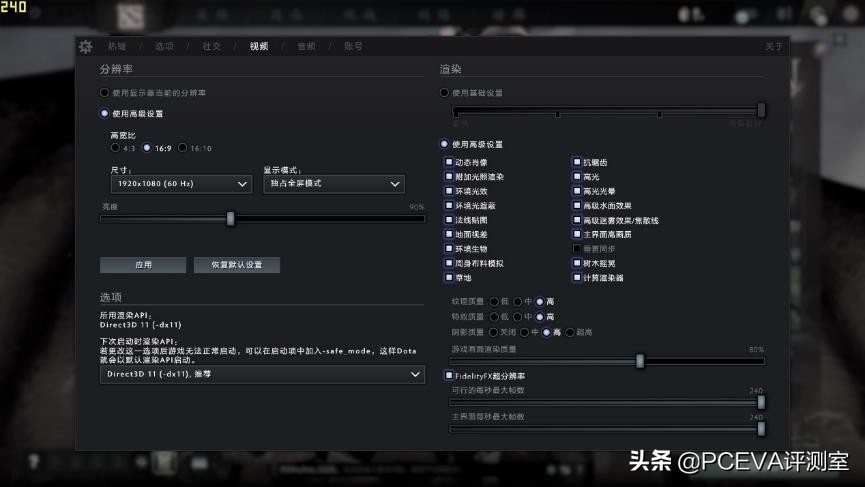Toggle the 环境光效 checkbox
The width and height of the screenshot is (865, 487).
(449, 191)
